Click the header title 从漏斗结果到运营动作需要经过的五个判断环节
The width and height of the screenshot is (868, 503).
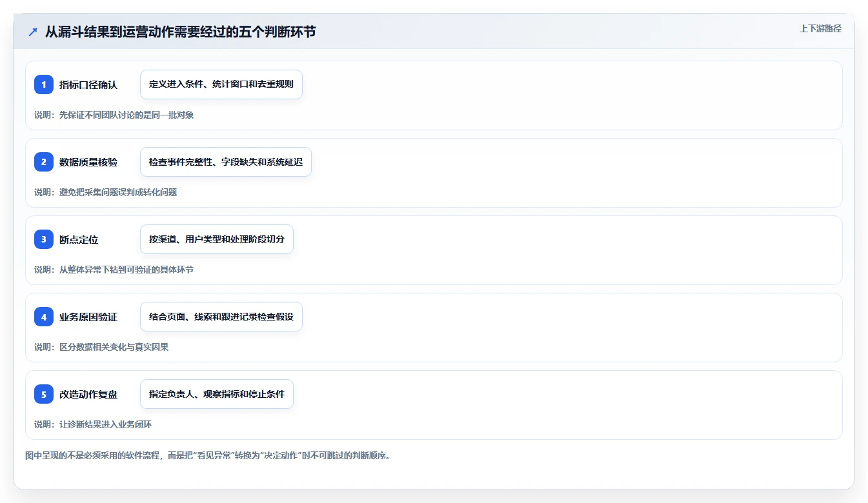(x=181, y=32)
